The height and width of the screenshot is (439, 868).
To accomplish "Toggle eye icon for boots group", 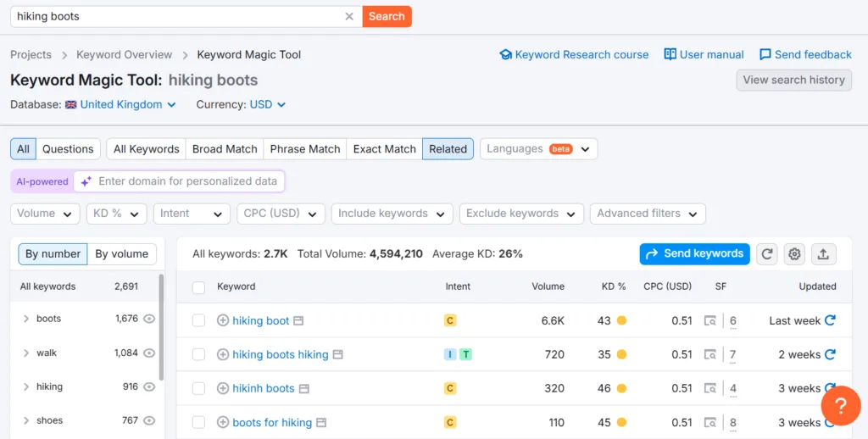I will point(149,319).
